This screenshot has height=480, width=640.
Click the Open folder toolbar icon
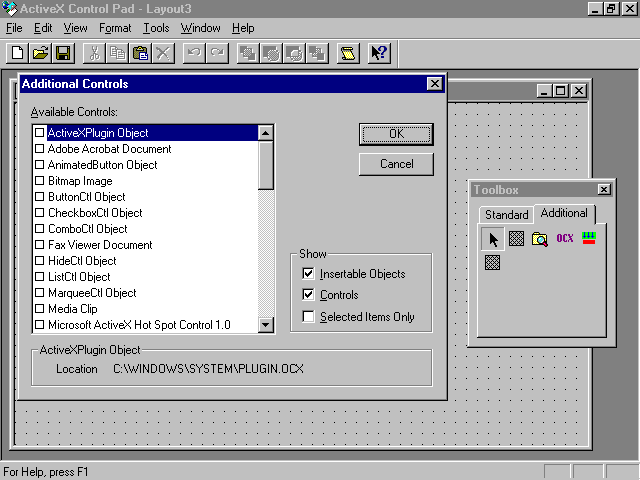tap(40, 53)
